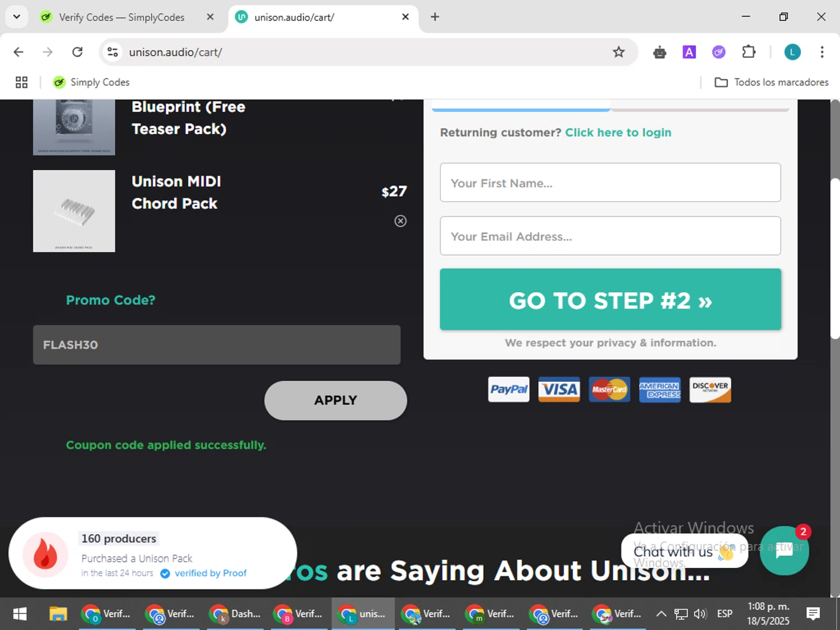The width and height of the screenshot is (840, 630).
Task: Open the Windows notification center
Action: 813,614
